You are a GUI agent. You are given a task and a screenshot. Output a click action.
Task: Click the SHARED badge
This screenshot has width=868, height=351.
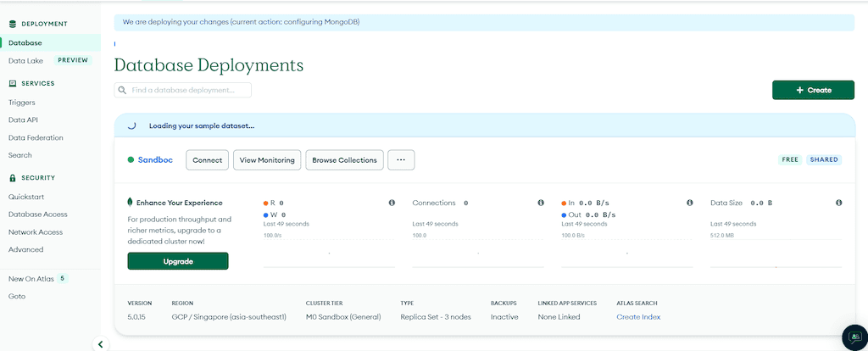click(x=824, y=159)
